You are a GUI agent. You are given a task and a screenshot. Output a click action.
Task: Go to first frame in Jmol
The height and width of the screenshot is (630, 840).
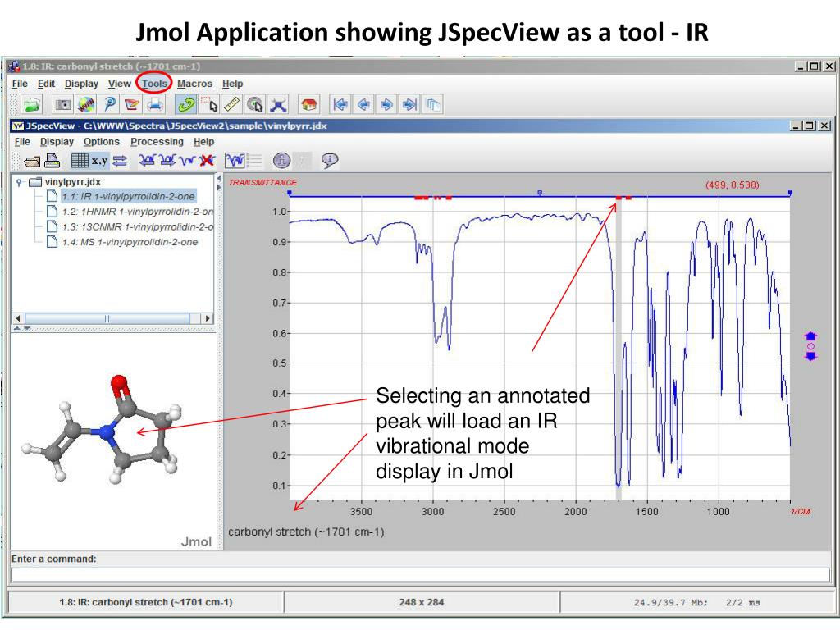(x=340, y=104)
